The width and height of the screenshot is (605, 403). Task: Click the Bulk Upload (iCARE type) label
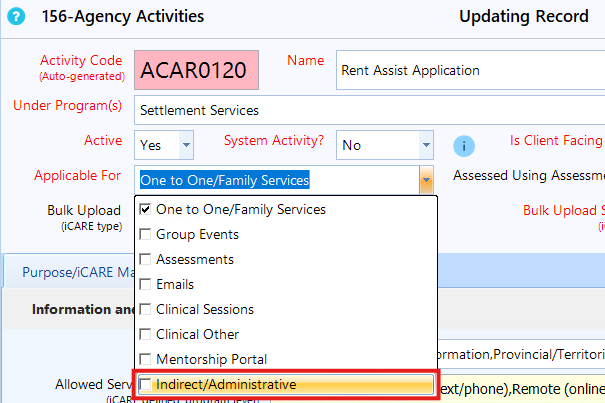tap(84, 217)
